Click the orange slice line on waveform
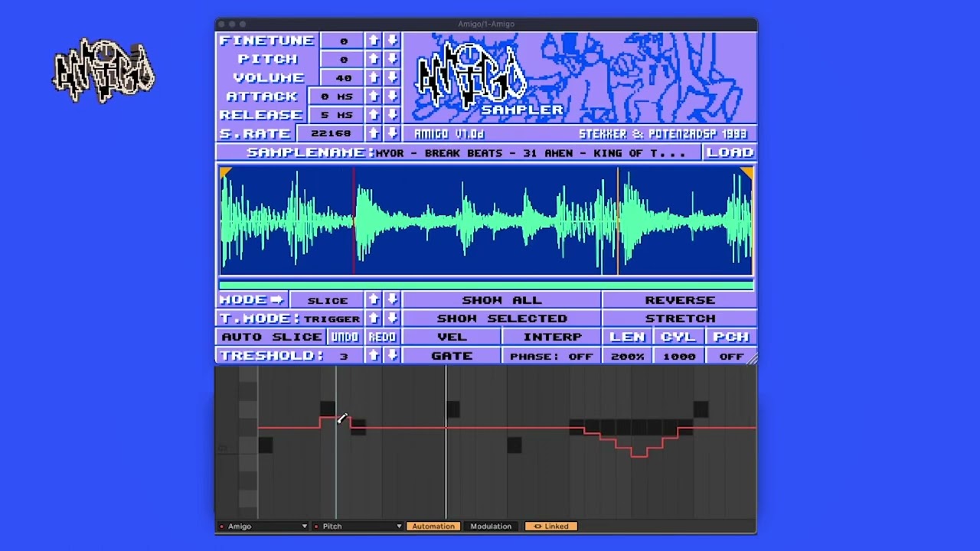Screen dimensions: 980x551 point(618,220)
